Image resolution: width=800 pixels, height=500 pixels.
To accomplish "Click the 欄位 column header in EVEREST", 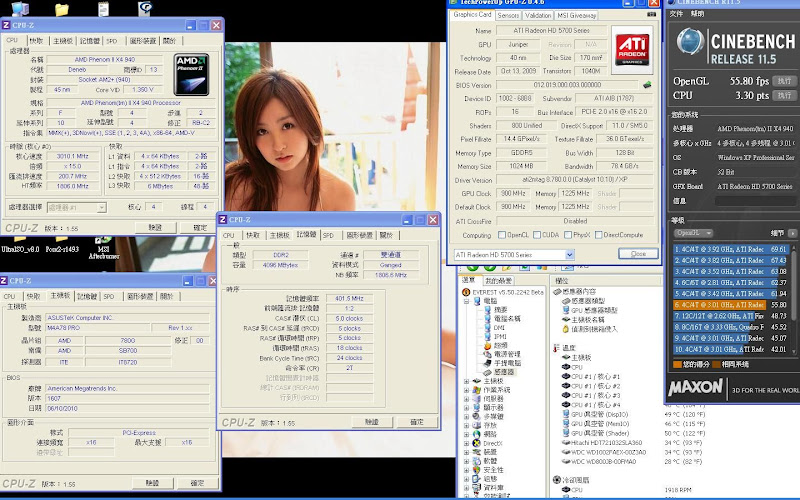I will [562, 281].
